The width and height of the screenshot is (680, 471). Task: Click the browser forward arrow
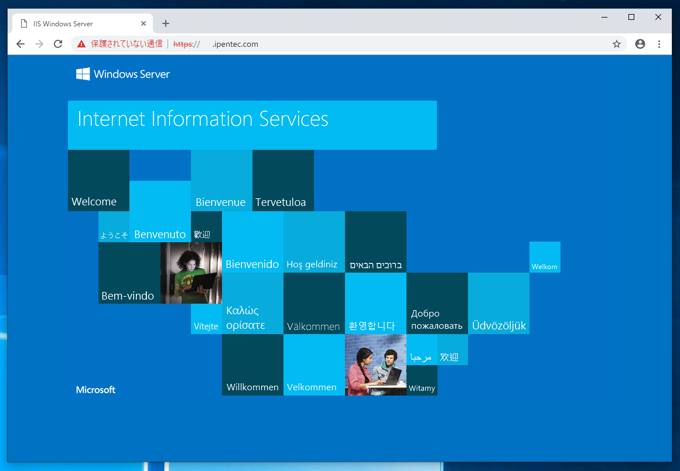tap(39, 44)
